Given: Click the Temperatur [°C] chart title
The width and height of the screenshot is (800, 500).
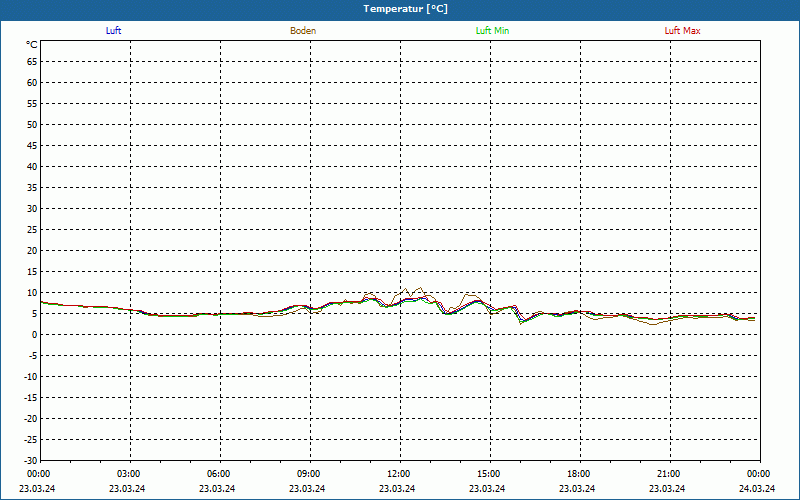Looking at the screenshot, I should 406,9.
